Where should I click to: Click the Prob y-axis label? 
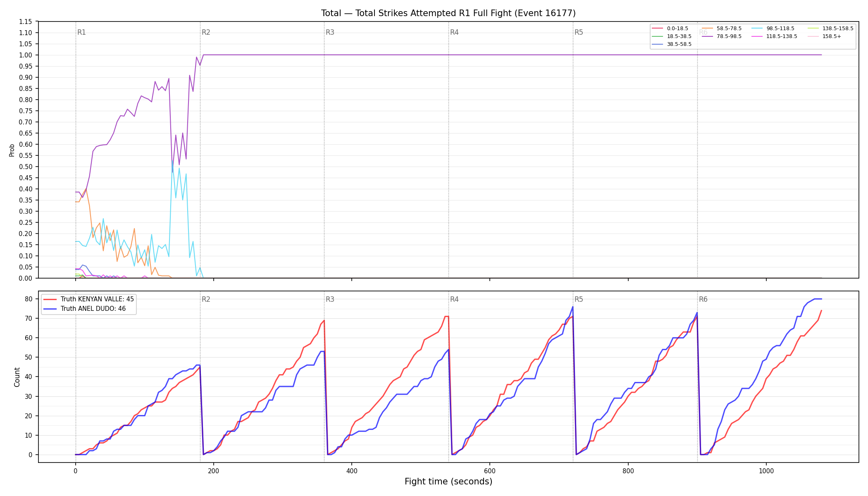tap(12, 150)
